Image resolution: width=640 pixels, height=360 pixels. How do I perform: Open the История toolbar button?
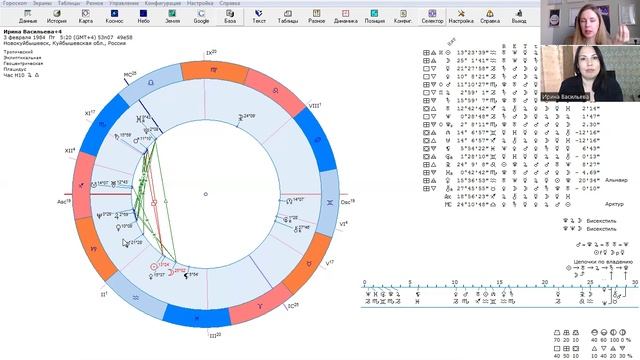coord(57,17)
